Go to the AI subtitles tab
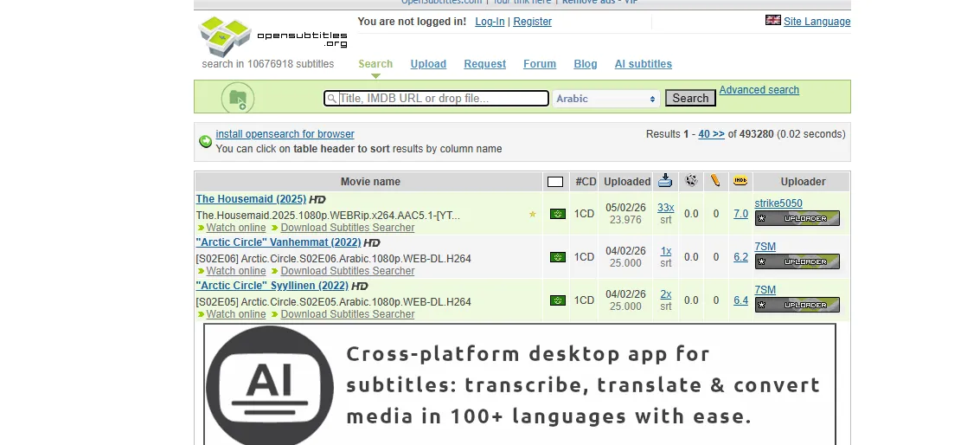The width and height of the screenshot is (980, 445). [643, 64]
